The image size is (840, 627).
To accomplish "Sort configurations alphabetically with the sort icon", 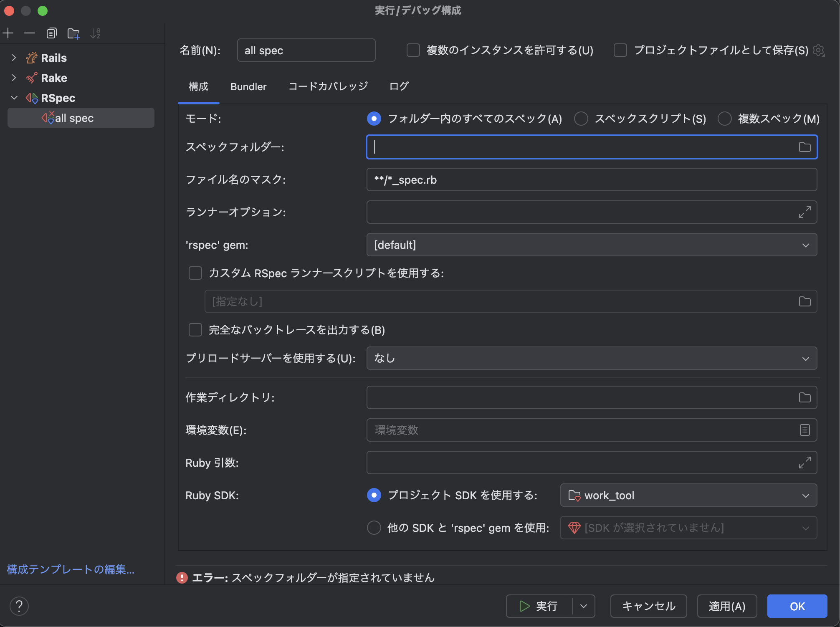I will click(x=96, y=33).
